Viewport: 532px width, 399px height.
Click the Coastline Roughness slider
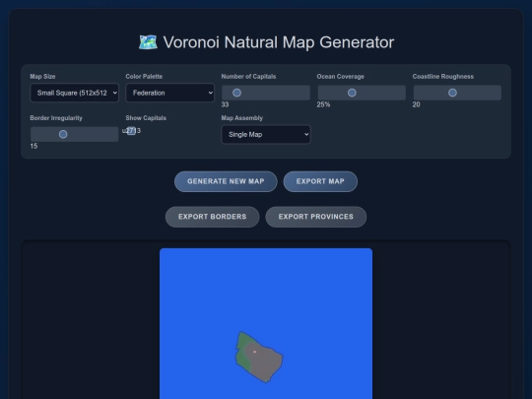point(457,93)
